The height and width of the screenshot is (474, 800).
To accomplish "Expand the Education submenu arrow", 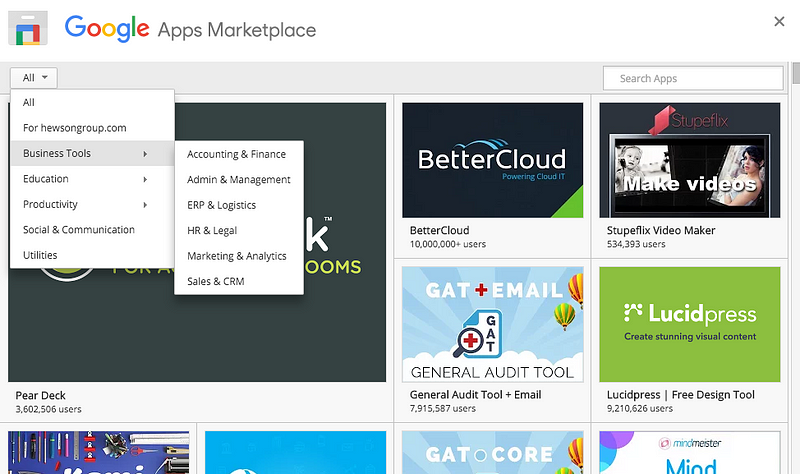I will [x=145, y=179].
